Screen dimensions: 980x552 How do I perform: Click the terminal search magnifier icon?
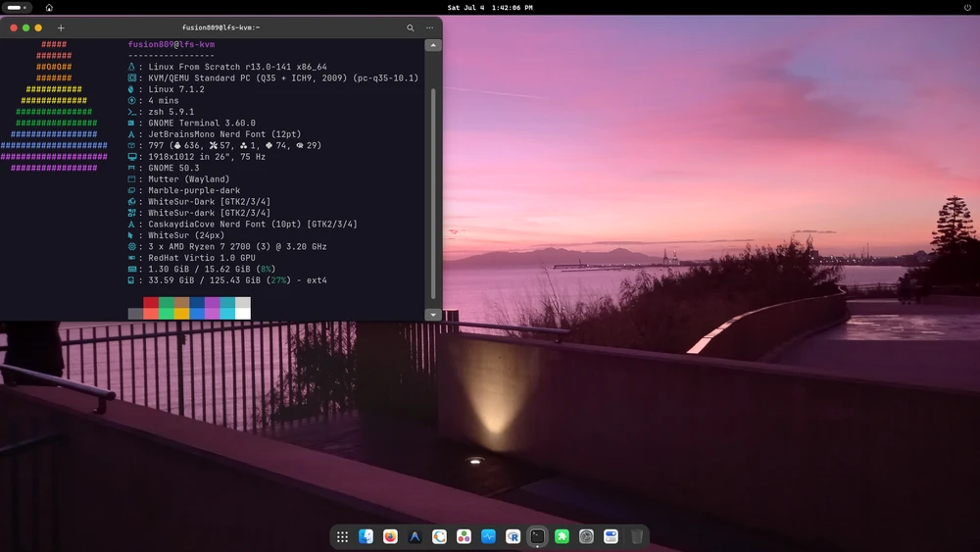[410, 27]
